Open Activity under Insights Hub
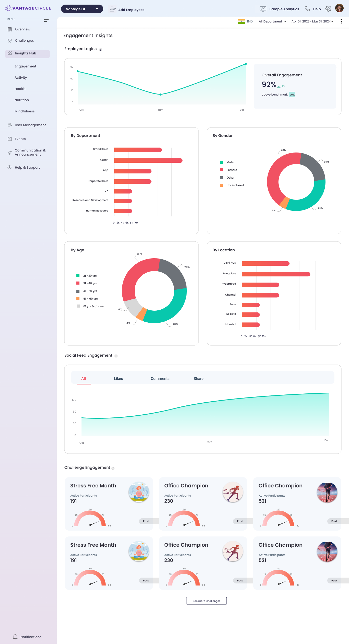The height and width of the screenshot is (644, 349). pyautogui.click(x=21, y=78)
